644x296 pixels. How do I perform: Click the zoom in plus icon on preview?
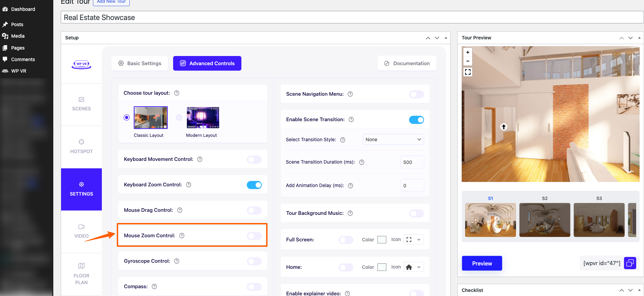pos(468,52)
